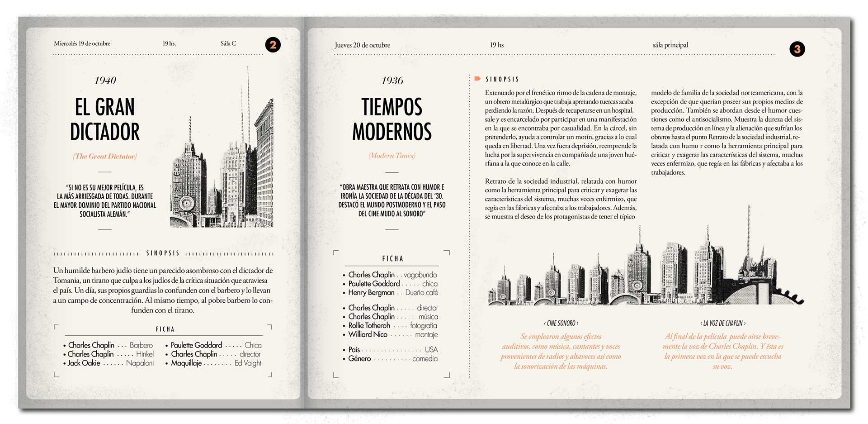
Task: Click 'Rollie Totheroh ... fotografía' row
Action: (390, 326)
